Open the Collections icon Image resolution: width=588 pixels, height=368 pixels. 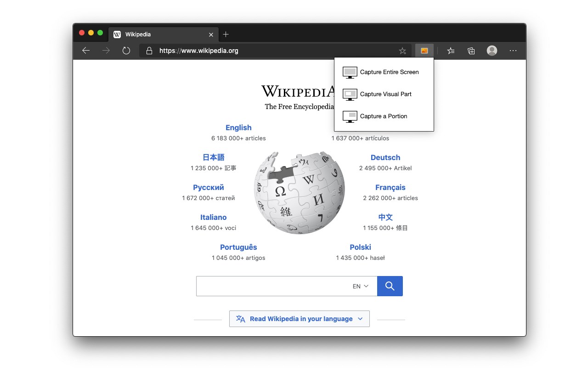click(x=471, y=51)
